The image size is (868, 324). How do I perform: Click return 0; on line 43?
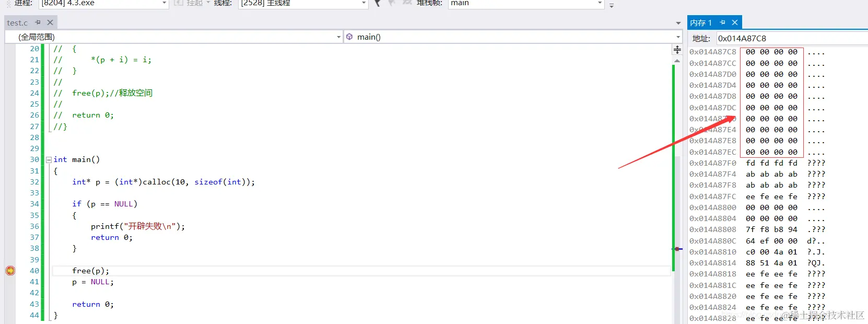tap(93, 304)
